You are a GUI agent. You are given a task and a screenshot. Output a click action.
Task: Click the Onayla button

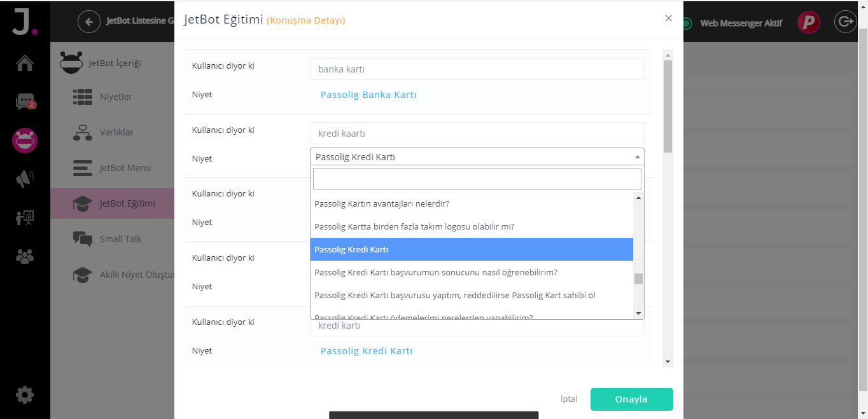click(631, 399)
